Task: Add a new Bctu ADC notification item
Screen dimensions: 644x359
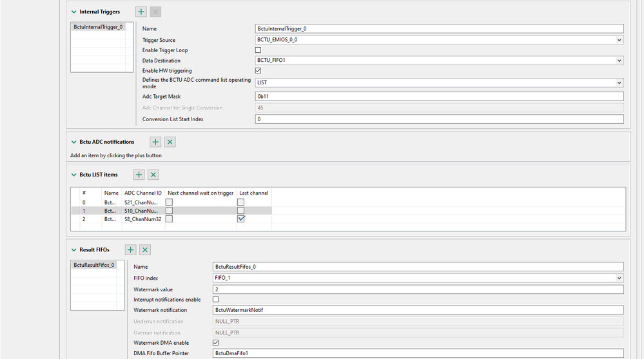Action: (x=155, y=142)
